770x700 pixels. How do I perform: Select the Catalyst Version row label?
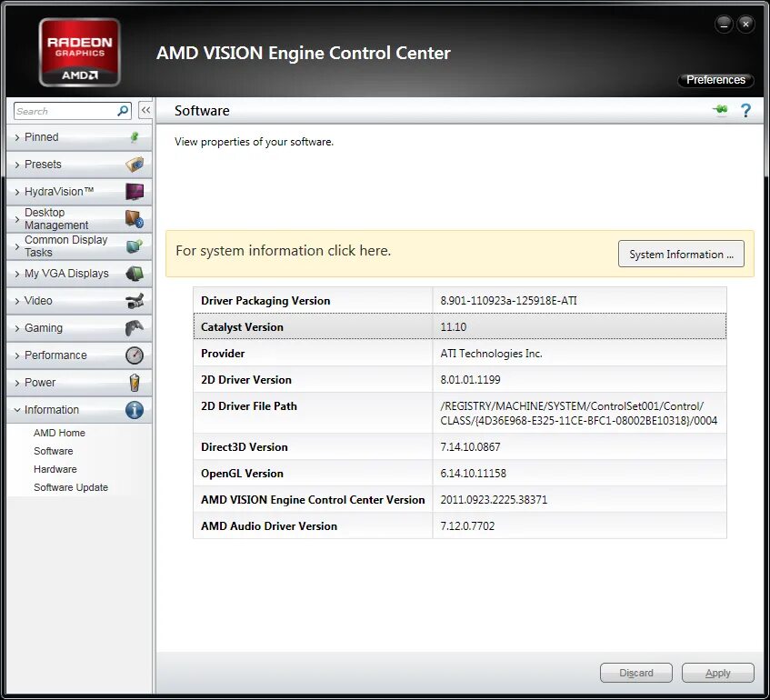[x=242, y=326]
